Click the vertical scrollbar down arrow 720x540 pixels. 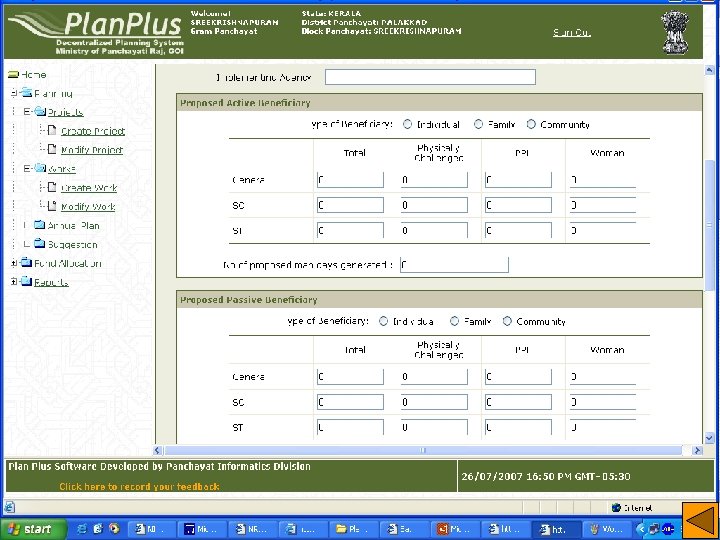point(709,439)
